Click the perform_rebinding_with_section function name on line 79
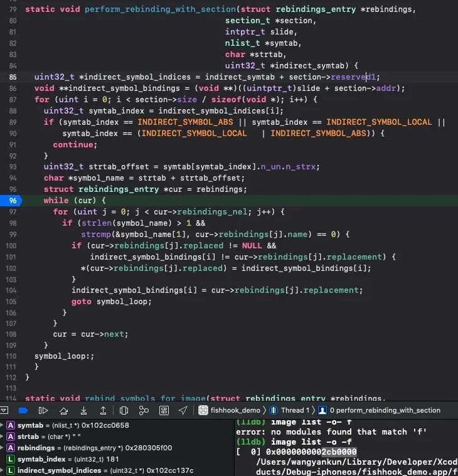This screenshot has height=476, width=458. click(160, 9)
